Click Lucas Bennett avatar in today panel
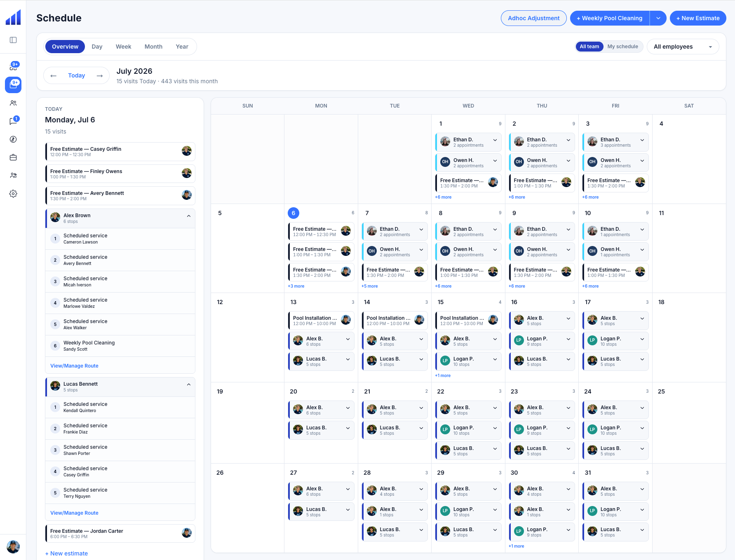This screenshot has width=735, height=560. pyautogui.click(x=55, y=386)
